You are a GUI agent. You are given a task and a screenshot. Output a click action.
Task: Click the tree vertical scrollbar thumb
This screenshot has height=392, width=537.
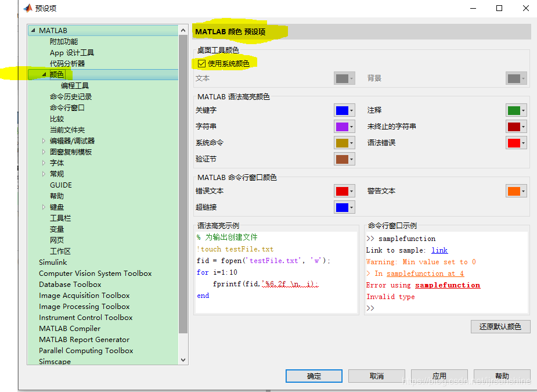click(x=183, y=184)
